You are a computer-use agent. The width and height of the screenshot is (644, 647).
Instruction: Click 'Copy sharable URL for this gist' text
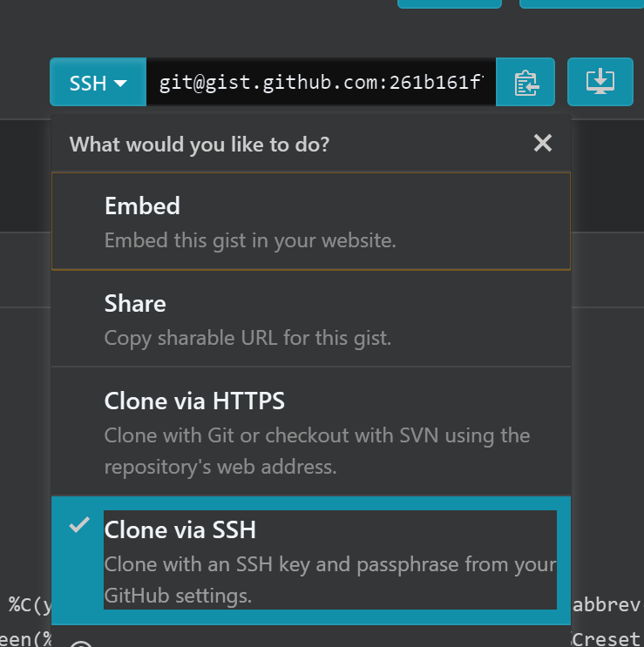coord(247,338)
